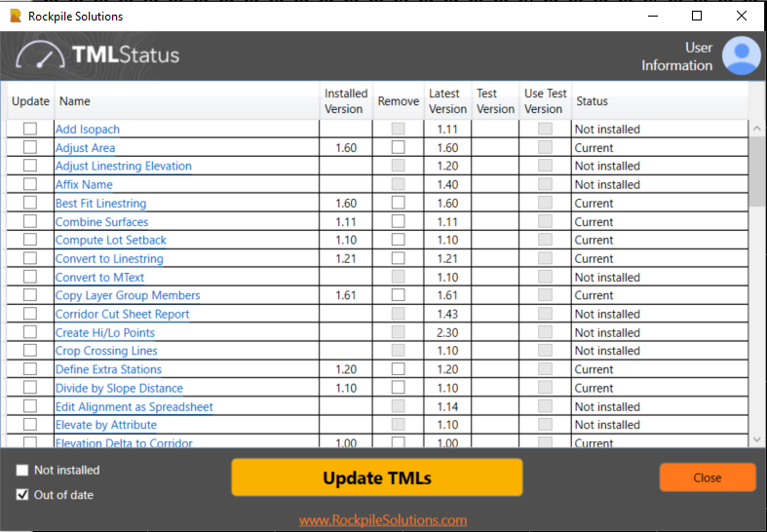Click the scrollbar up arrow
This screenshot has width=767, height=532.
(x=756, y=129)
